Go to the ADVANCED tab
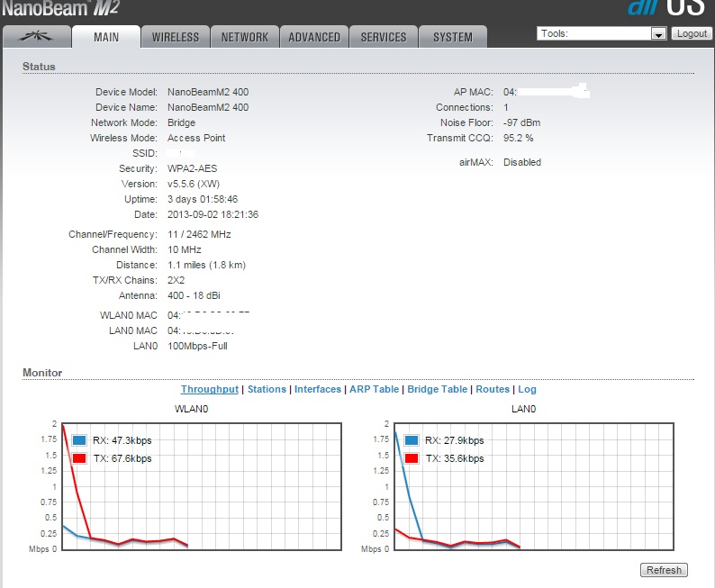 (314, 37)
